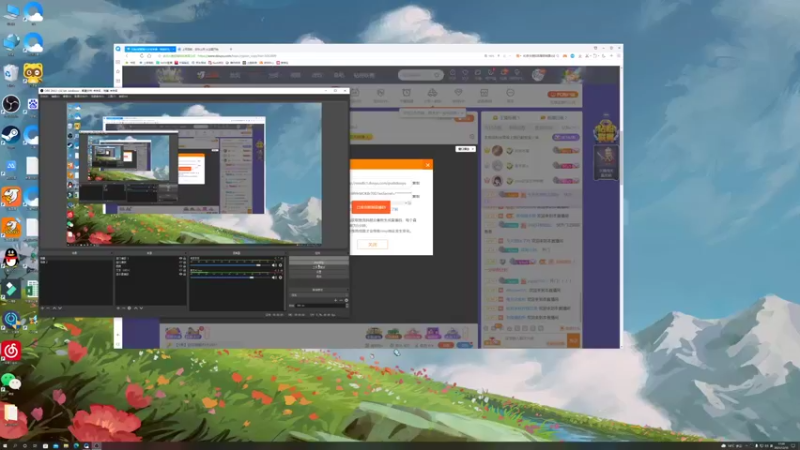Toggle visibility eye of the bottom source
This screenshot has height=450, width=800.
click(180, 274)
